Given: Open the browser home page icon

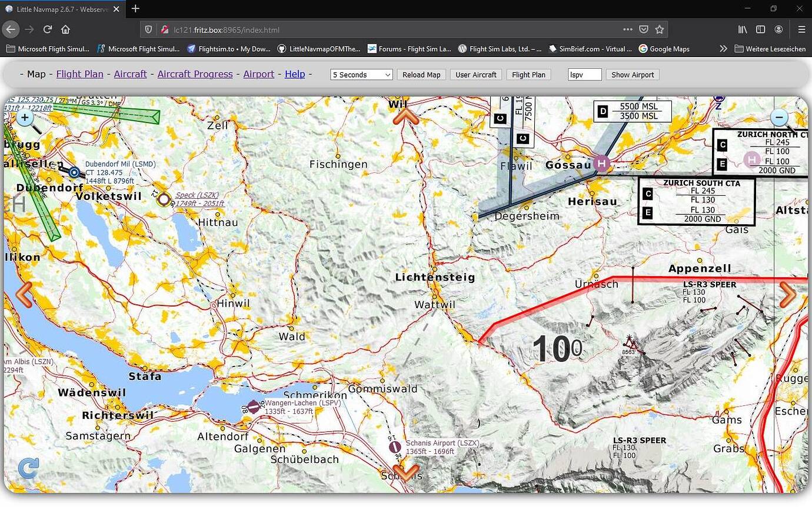Looking at the screenshot, I should [x=65, y=29].
